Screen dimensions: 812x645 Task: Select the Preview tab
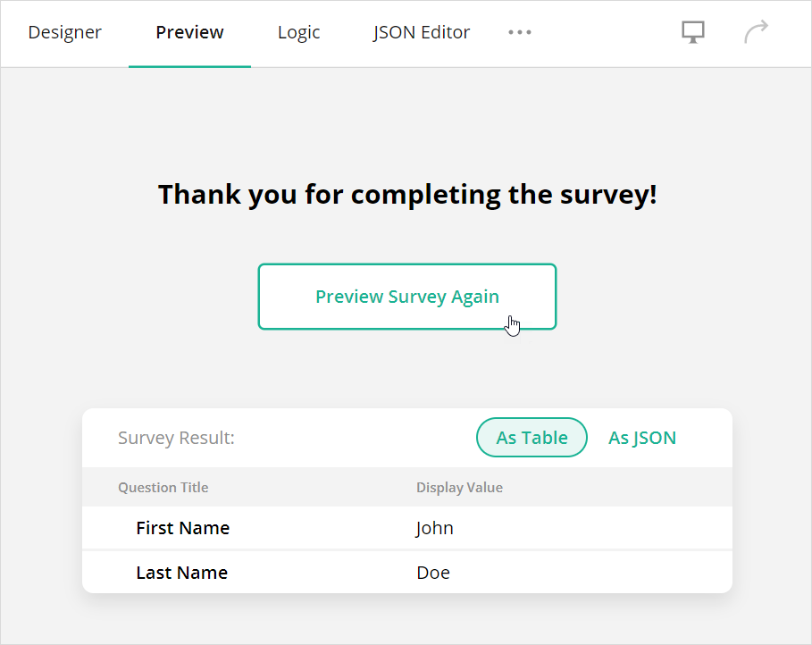[189, 32]
